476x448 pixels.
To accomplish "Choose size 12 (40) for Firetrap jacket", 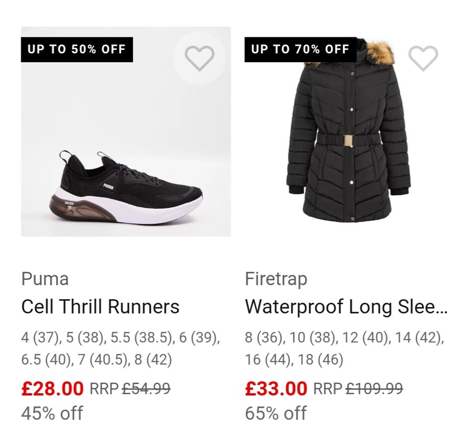I will pyautogui.click(x=364, y=338).
